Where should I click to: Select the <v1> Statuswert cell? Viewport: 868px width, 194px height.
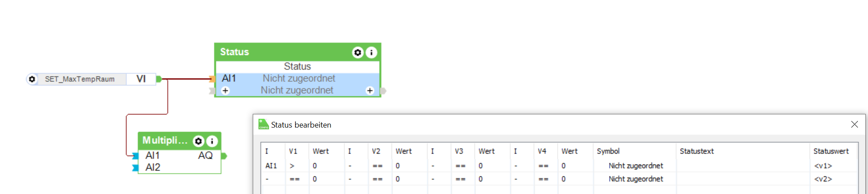point(823,166)
